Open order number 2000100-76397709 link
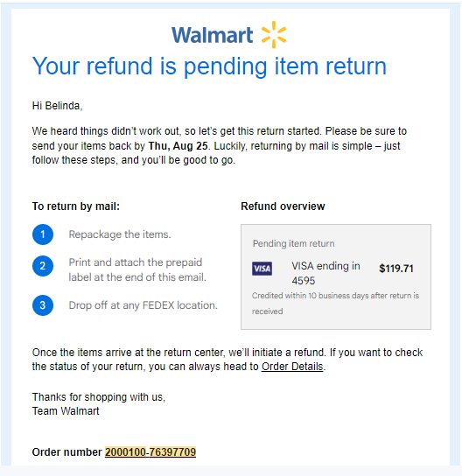 coord(150,452)
